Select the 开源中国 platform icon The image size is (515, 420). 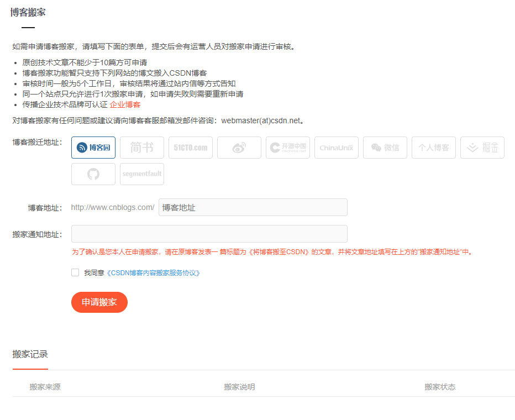pyautogui.click(x=287, y=147)
